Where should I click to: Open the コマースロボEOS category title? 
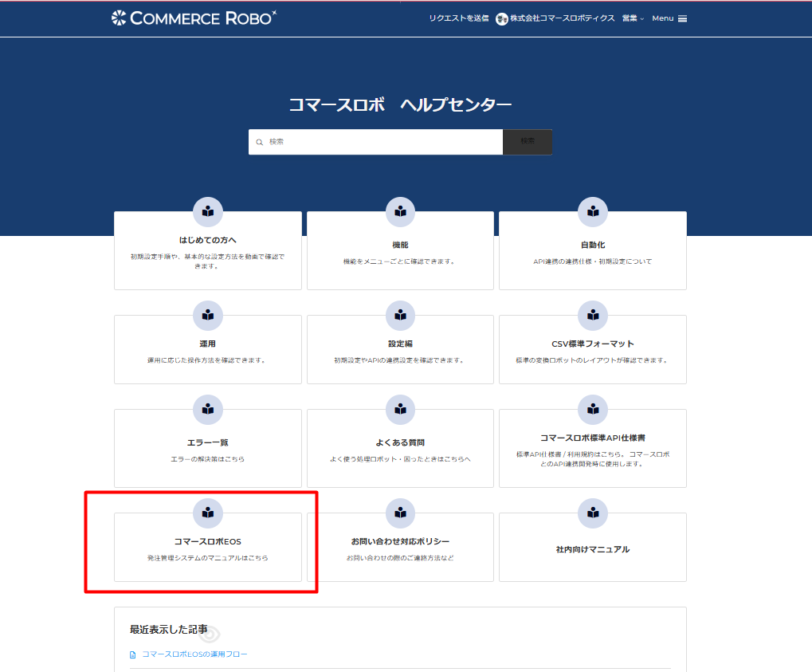[208, 541]
